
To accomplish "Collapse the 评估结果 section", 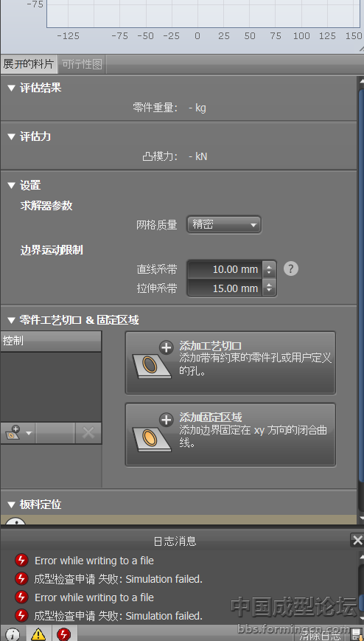I will [x=12, y=88].
